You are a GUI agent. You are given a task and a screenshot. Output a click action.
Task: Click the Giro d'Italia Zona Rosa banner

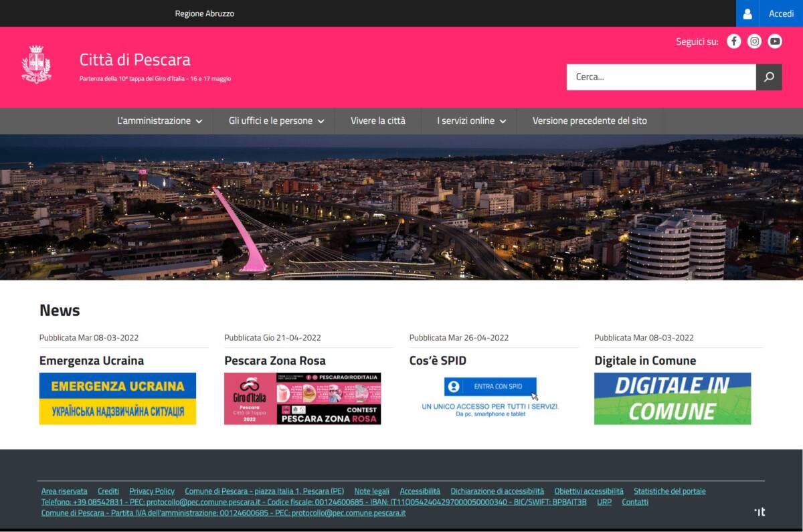(x=302, y=399)
